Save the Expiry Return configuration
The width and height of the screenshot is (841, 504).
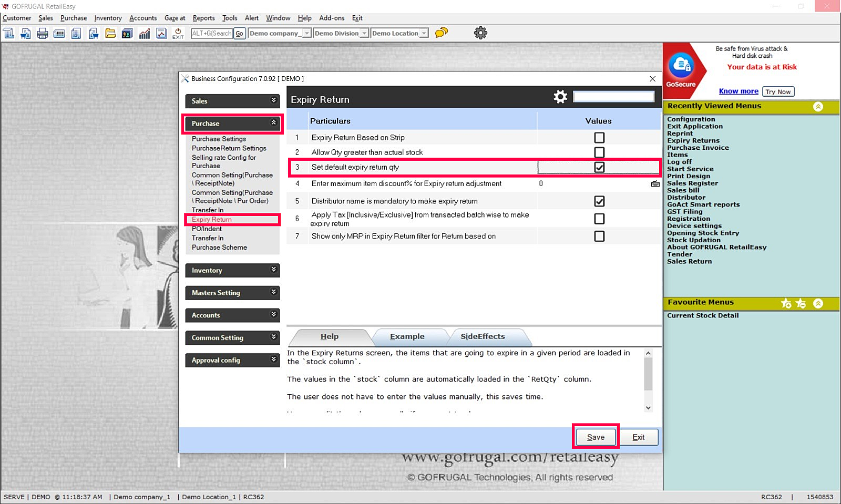pos(596,437)
